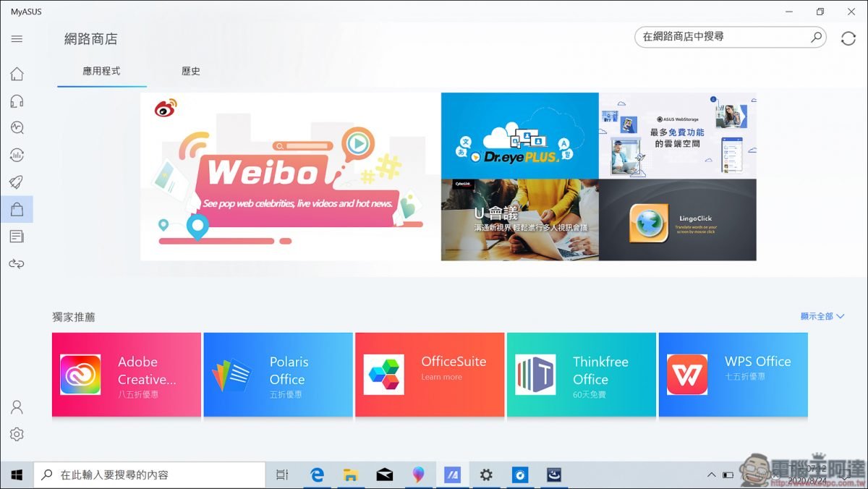Click the WPS Office app icon
The height and width of the screenshot is (489, 868).
687,375
